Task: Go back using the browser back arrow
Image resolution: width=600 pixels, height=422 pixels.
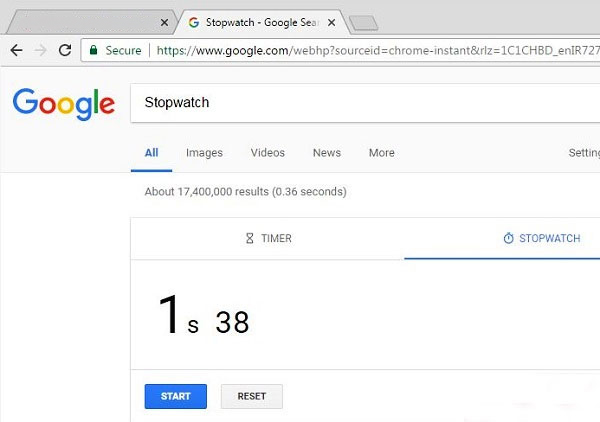Action: click(16, 50)
